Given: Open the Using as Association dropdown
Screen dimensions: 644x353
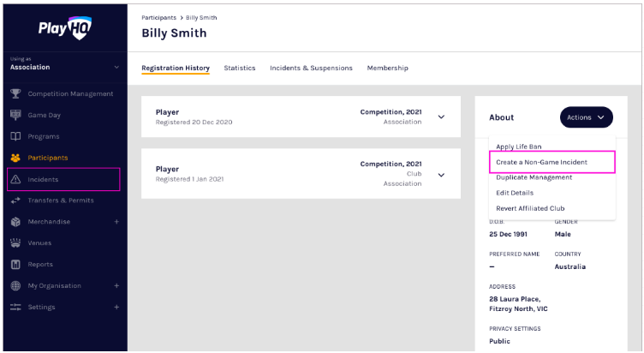Looking at the screenshot, I should pos(65,64).
